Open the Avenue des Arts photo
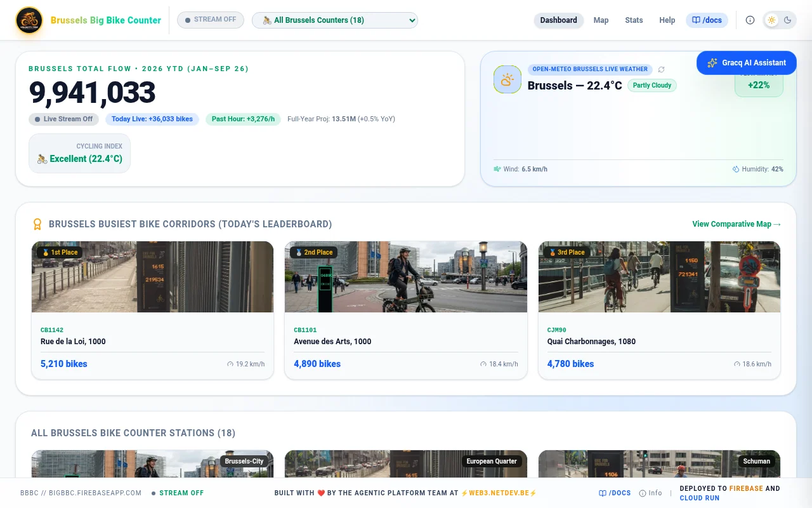812x508 pixels. [x=406, y=277]
